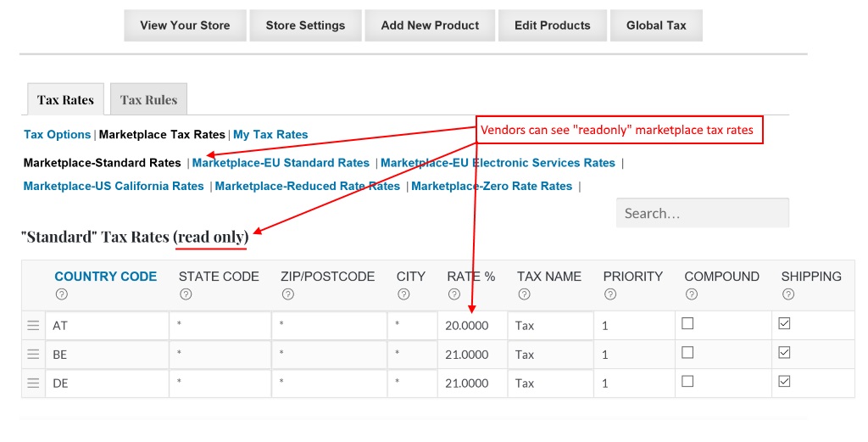This screenshot has height=442, width=868.
Task: Enable the Compound checkbox for AT
Action: tap(687, 324)
